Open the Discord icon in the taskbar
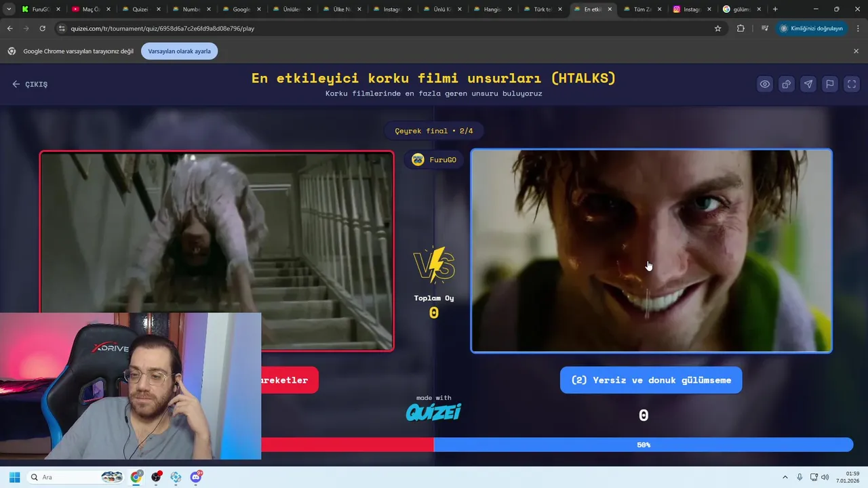This screenshot has height=488, width=868. coord(196,477)
